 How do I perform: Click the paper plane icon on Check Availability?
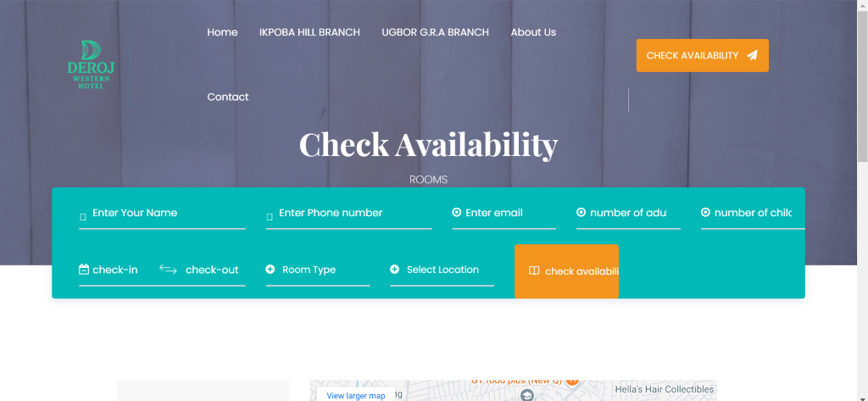coord(752,55)
